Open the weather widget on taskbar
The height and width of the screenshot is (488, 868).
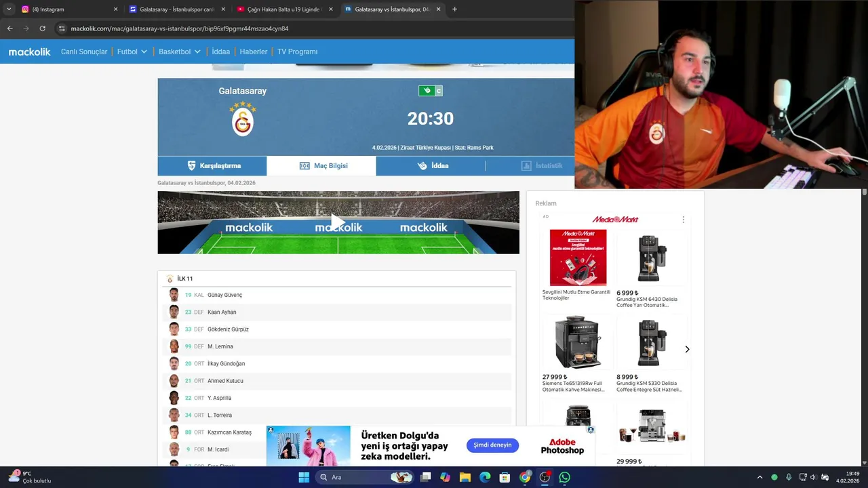30,477
